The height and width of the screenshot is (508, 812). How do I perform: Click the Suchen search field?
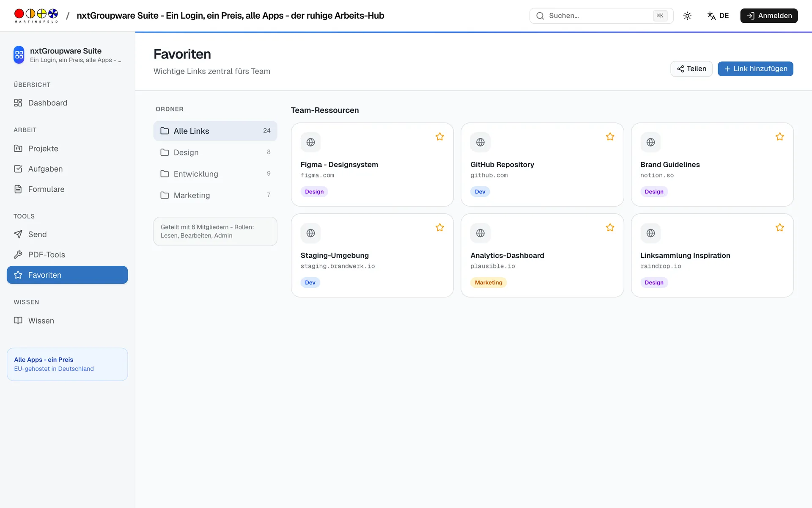coord(601,16)
